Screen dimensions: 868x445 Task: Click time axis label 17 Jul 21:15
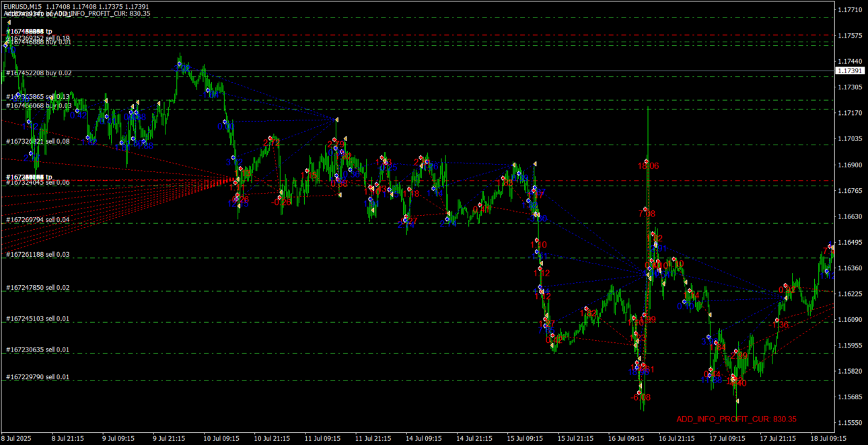[x=778, y=438]
